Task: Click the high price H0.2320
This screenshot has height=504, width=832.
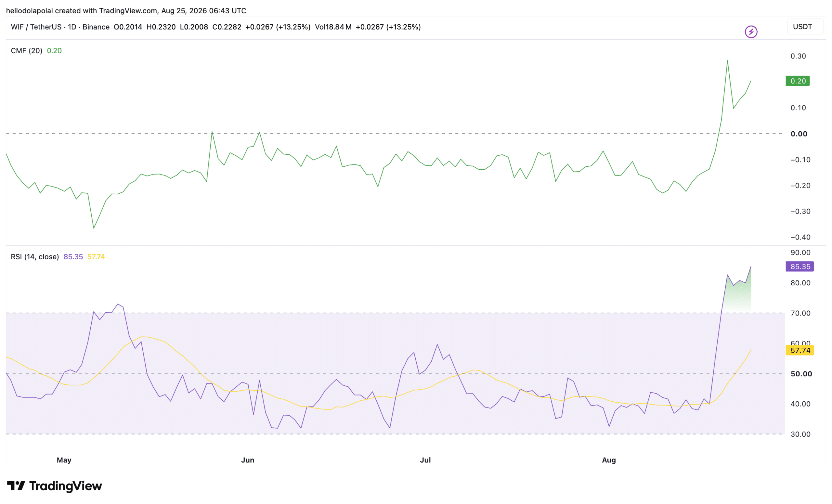Action: pos(161,27)
